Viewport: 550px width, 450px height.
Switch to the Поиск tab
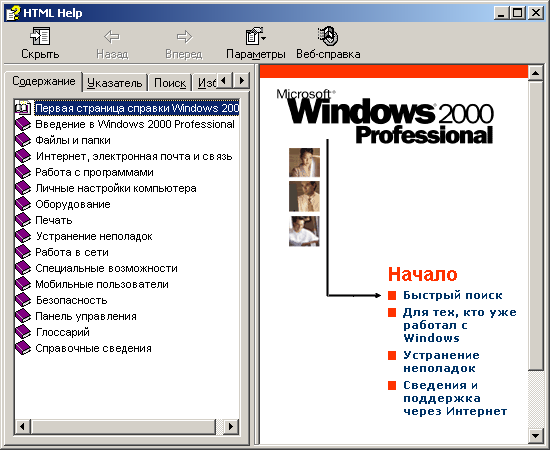pyautogui.click(x=170, y=83)
